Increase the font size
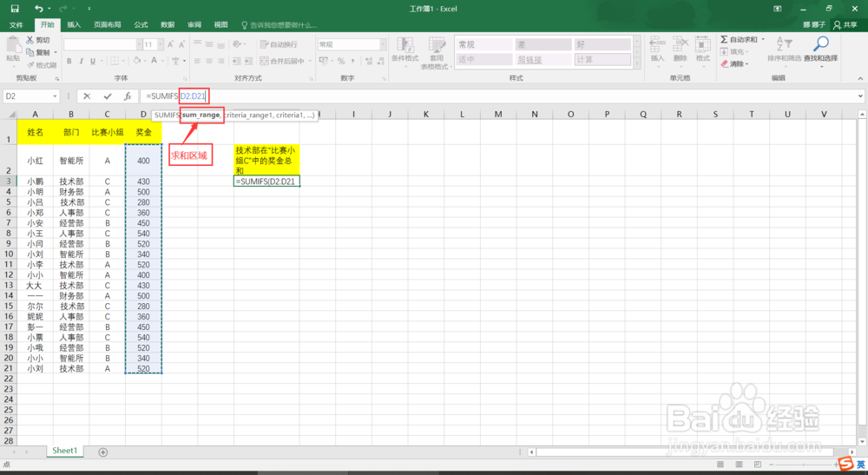Image resolution: width=868 pixels, height=475 pixels. click(170, 44)
